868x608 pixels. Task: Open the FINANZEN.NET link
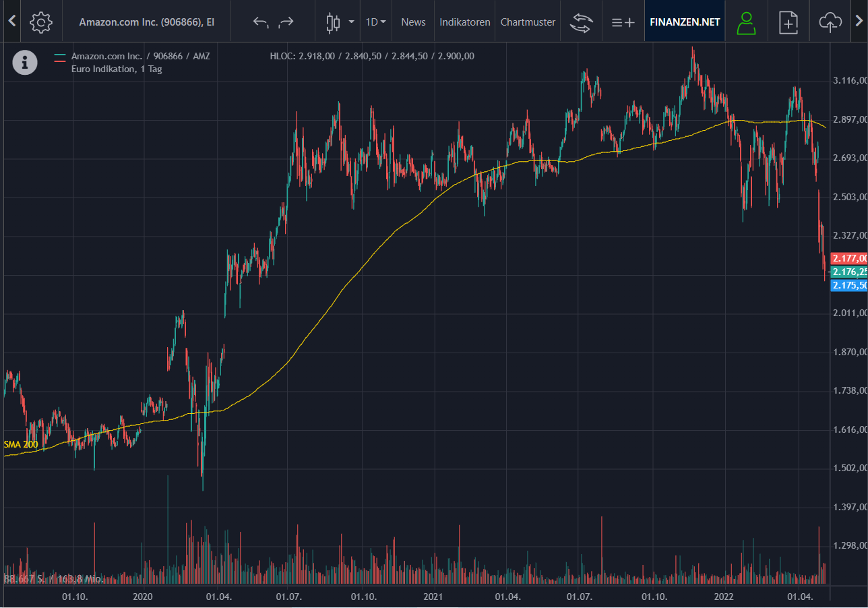click(685, 22)
